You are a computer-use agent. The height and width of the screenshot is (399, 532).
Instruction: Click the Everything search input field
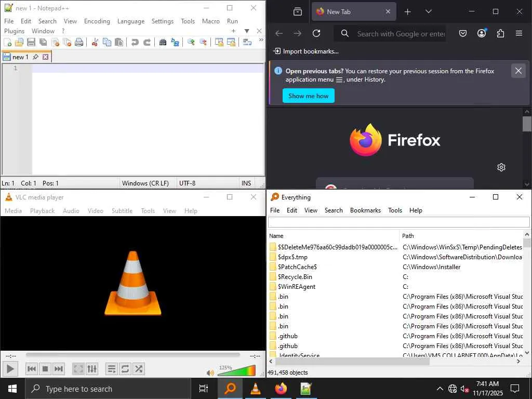click(398, 222)
